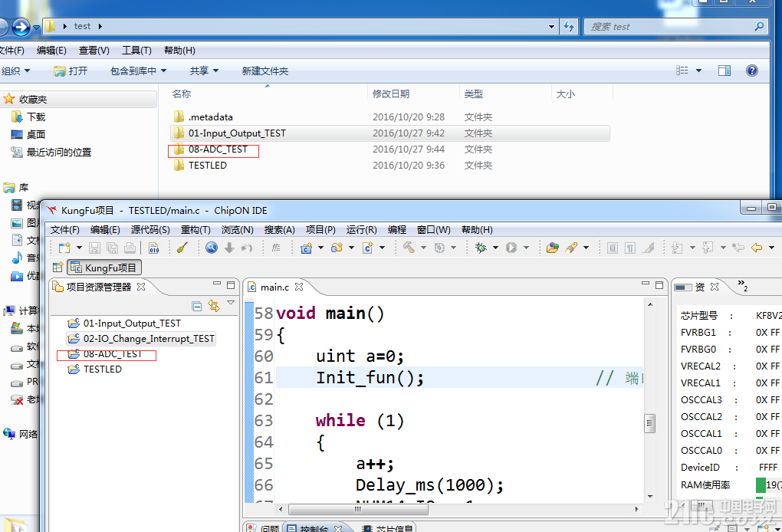This screenshot has width=782, height=532.
Task: Open the pen search dropdown arrow
Action: (586, 248)
